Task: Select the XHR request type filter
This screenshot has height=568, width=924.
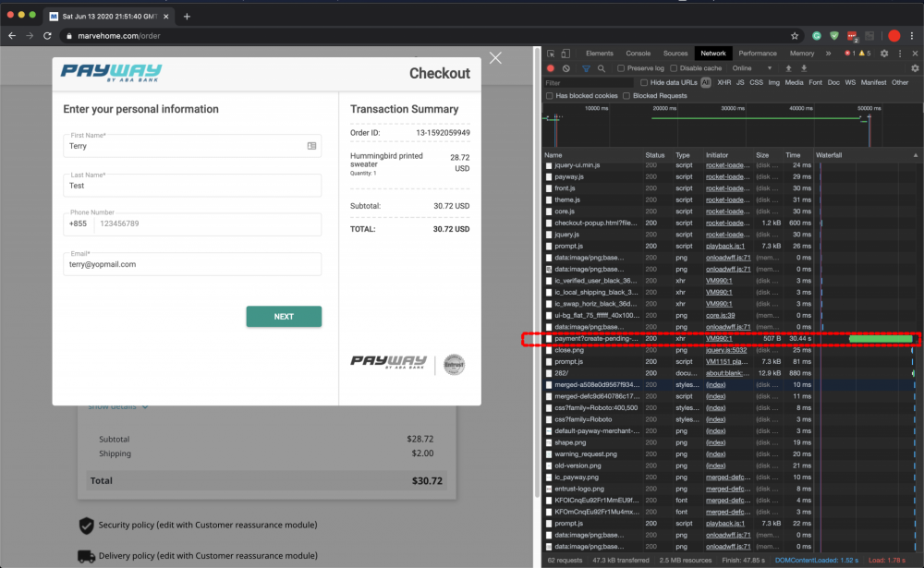Action: tap(723, 82)
